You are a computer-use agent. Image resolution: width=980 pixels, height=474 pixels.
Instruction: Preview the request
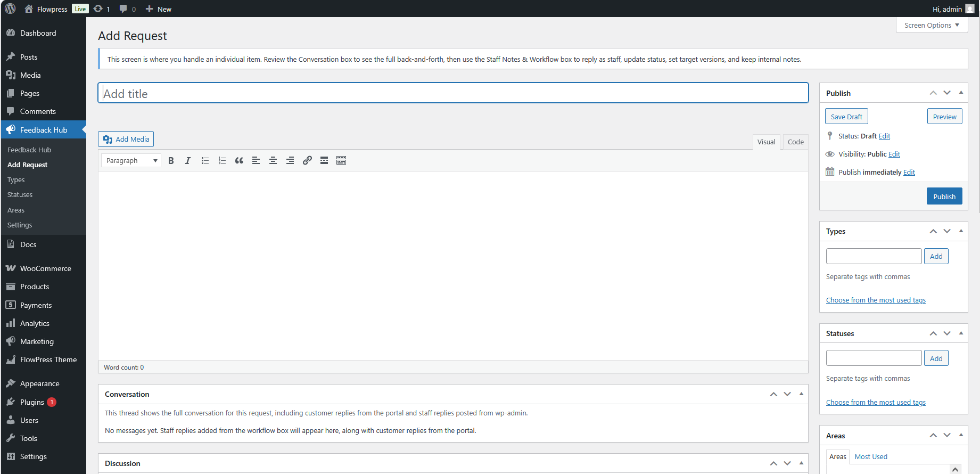[945, 117]
